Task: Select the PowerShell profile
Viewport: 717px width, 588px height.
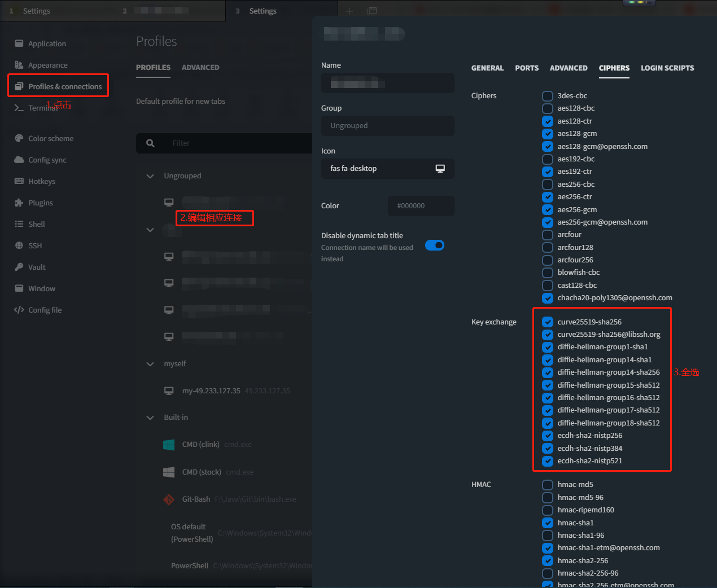Action: tap(190, 565)
